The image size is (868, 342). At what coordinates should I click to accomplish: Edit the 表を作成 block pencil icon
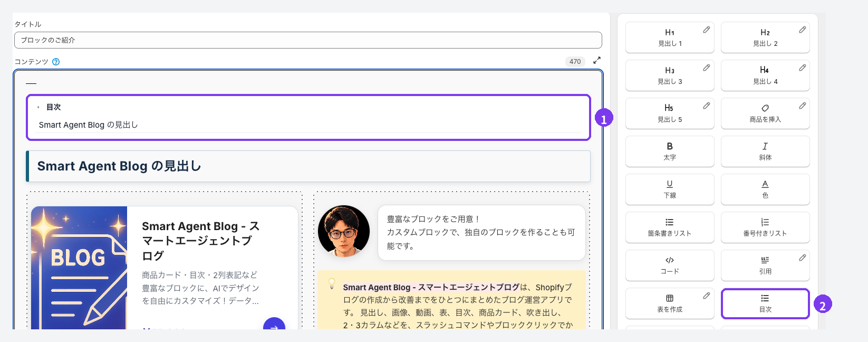(707, 296)
